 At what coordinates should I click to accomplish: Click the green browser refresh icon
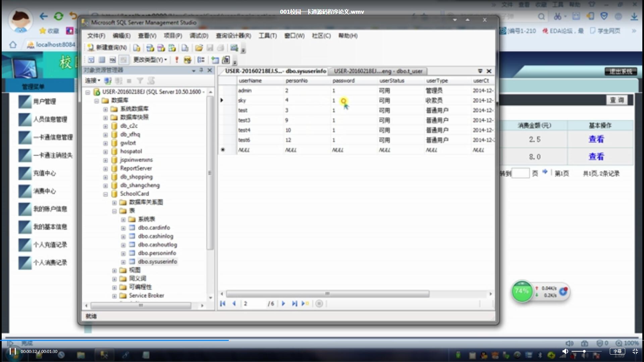coord(59,16)
